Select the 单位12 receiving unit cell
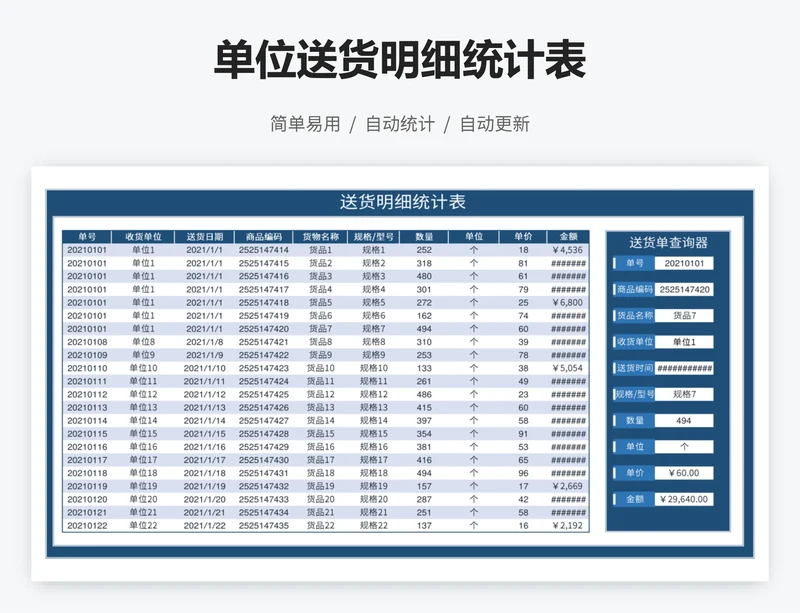 143,395
